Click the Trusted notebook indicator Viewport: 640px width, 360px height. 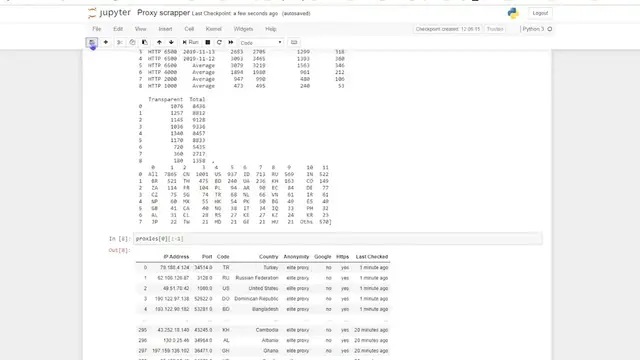[495, 29]
